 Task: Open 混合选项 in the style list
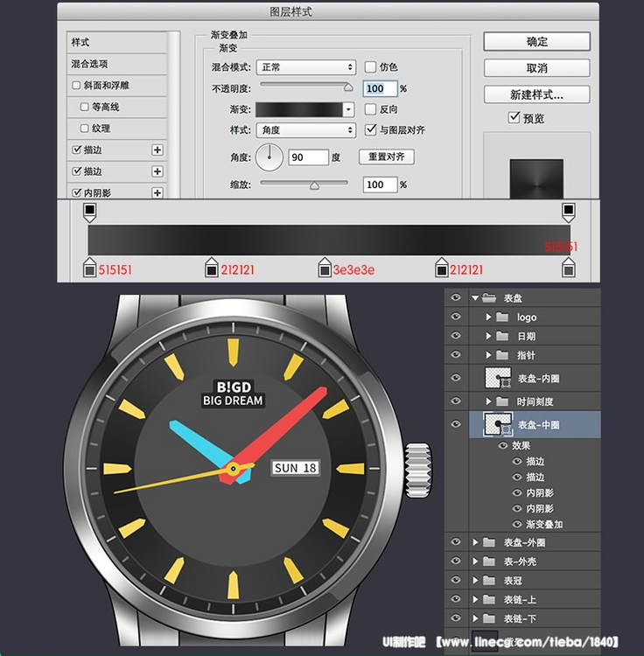point(116,64)
